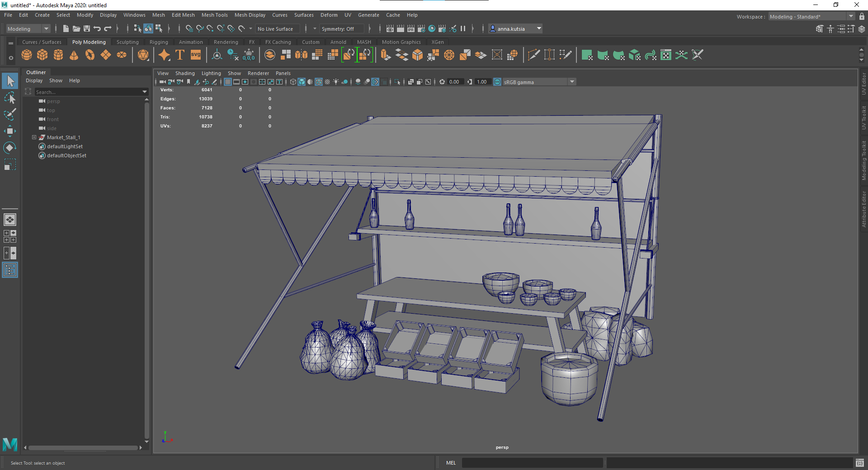The width and height of the screenshot is (868, 470).
Task: Activate the Move tool in the toolbox
Action: pos(10,131)
